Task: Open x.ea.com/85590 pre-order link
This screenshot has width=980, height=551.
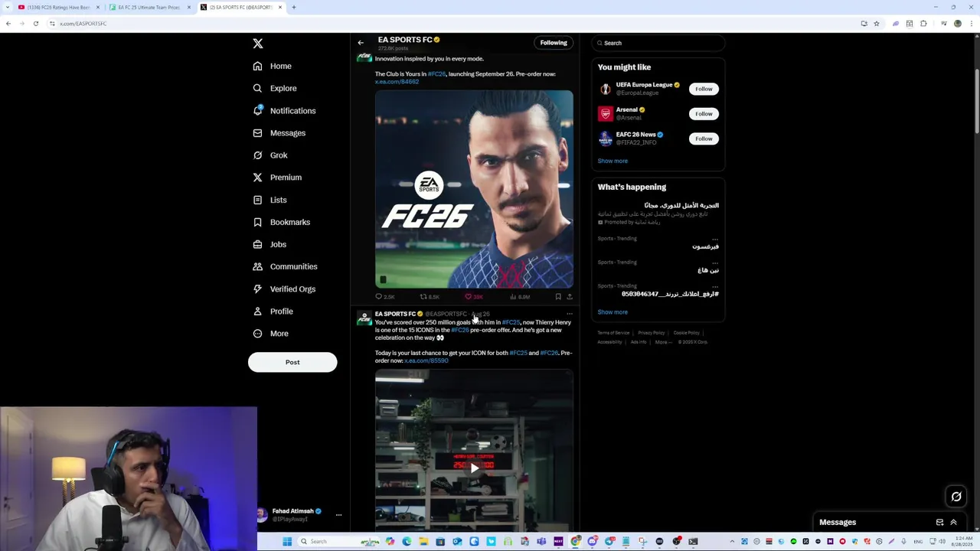Action: (x=426, y=361)
